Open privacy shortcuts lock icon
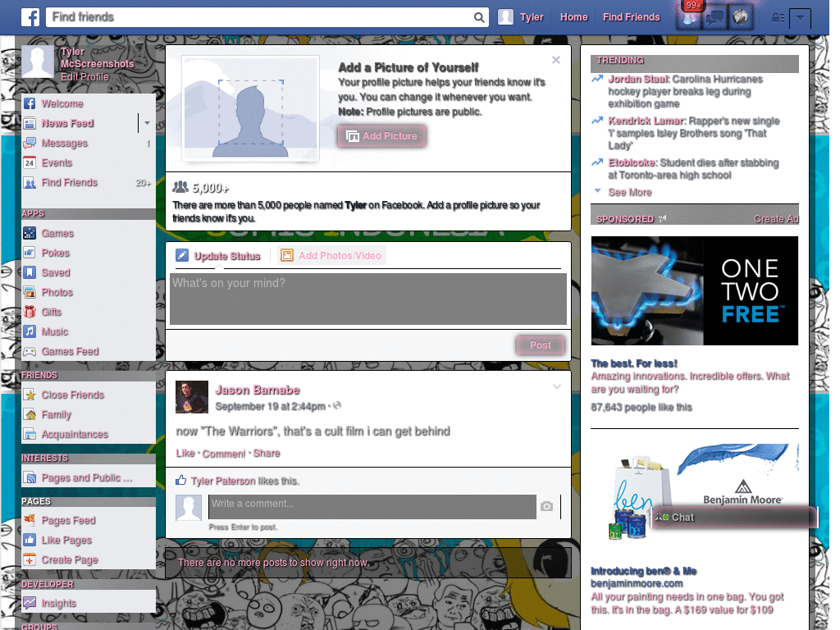Image resolution: width=840 pixels, height=630 pixels. [x=778, y=18]
